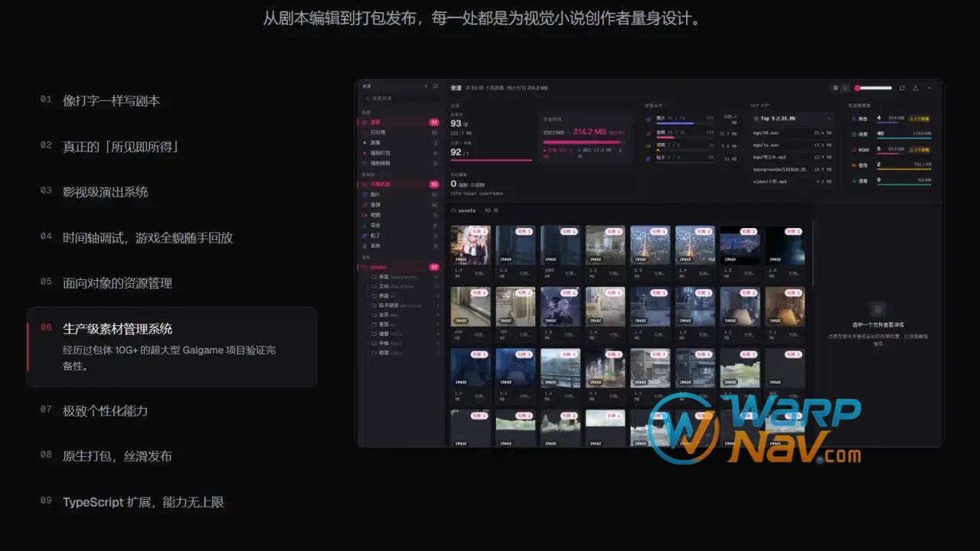Collapse the stats panel with top chevron
Viewport: 980px width, 551px height.
(929, 88)
